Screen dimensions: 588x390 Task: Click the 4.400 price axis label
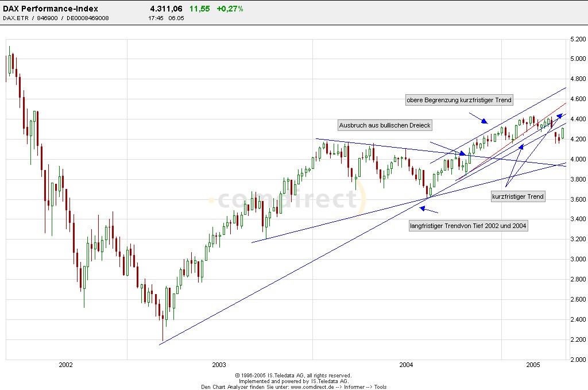click(x=578, y=119)
